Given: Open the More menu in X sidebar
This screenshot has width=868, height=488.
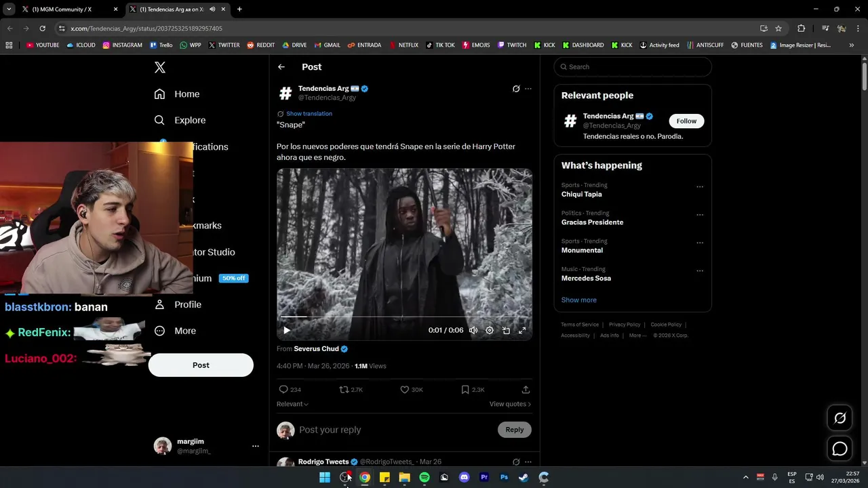Looking at the screenshot, I should pyautogui.click(x=175, y=331).
